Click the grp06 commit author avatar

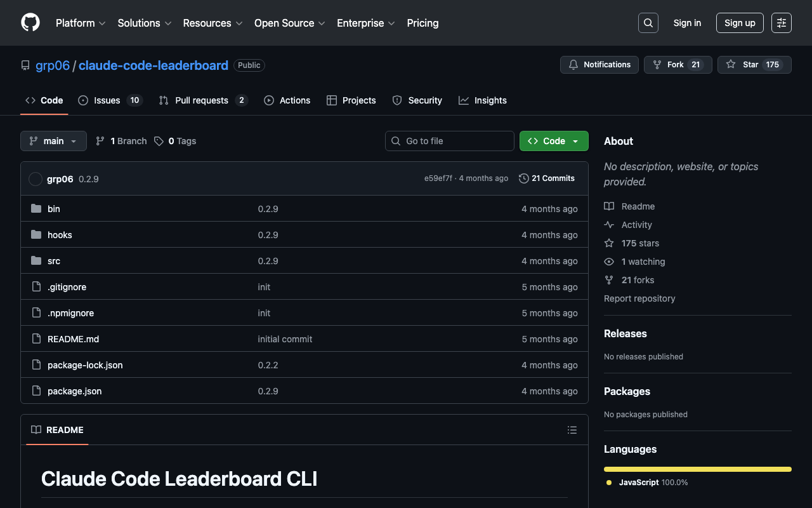pos(36,179)
